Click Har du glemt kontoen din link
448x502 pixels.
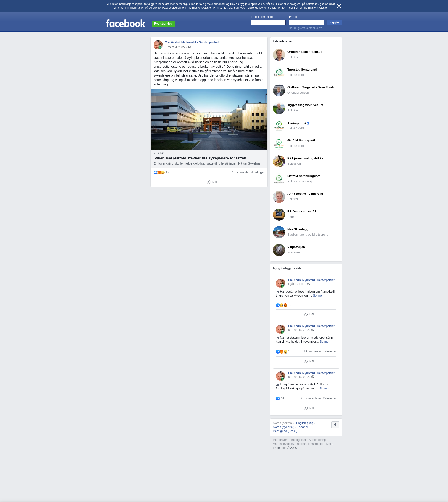(305, 28)
